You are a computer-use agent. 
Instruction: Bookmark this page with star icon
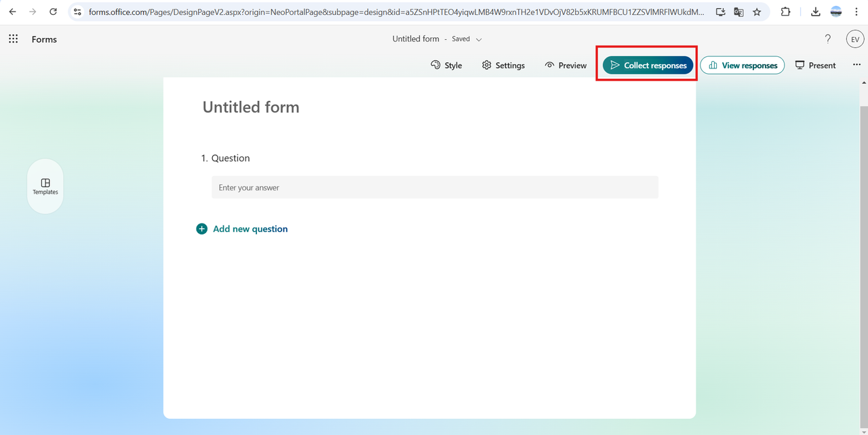[757, 12]
